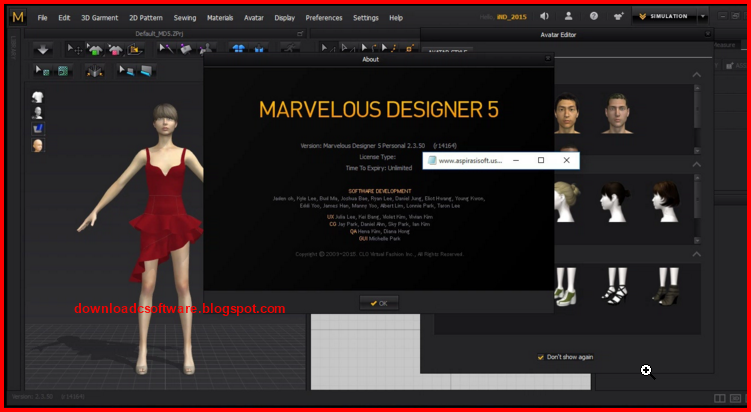Click the gizmo box with orange arrows icon

coord(94,71)
